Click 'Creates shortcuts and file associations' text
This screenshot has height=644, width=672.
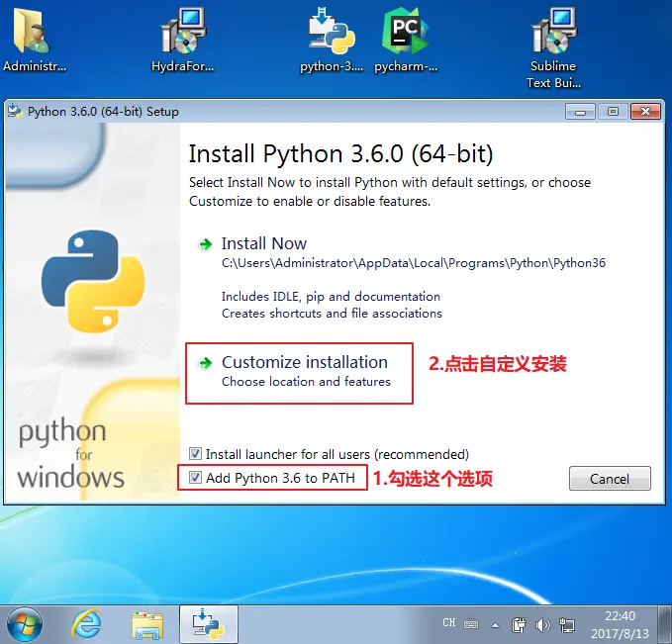click(332, 314)
